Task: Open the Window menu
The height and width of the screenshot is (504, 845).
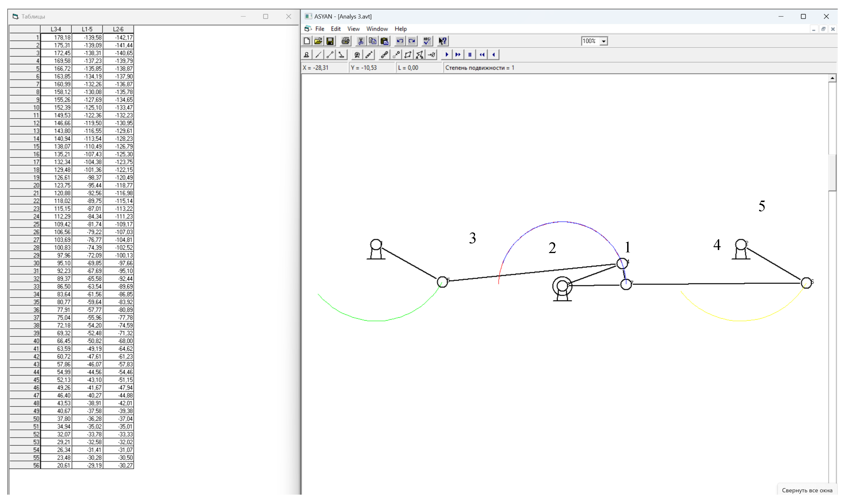Action: click(377, 29)
